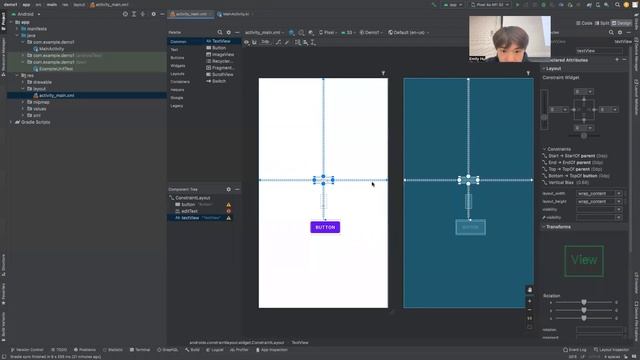Viewport: 640px width, 360px height.
Task: Toggle the autoconnect magnet icon
Action: pyautogui.click(x=254, y=42)
